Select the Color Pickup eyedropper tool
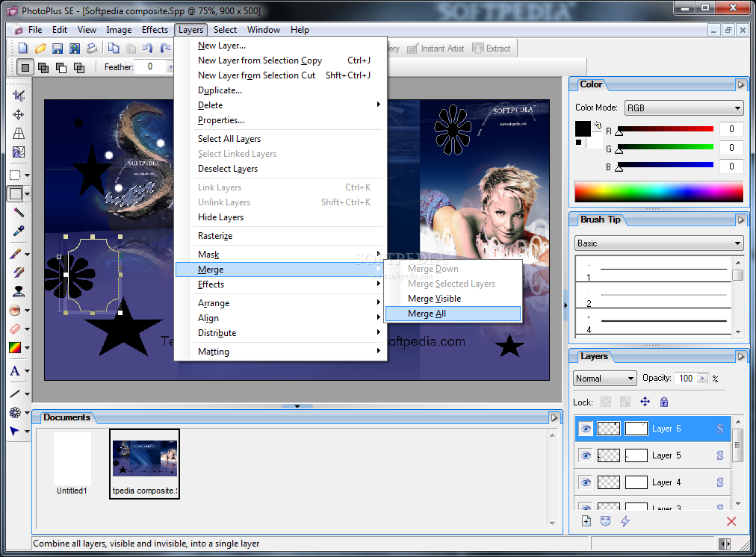The image size is (756, 557). [x=19, y=231]
